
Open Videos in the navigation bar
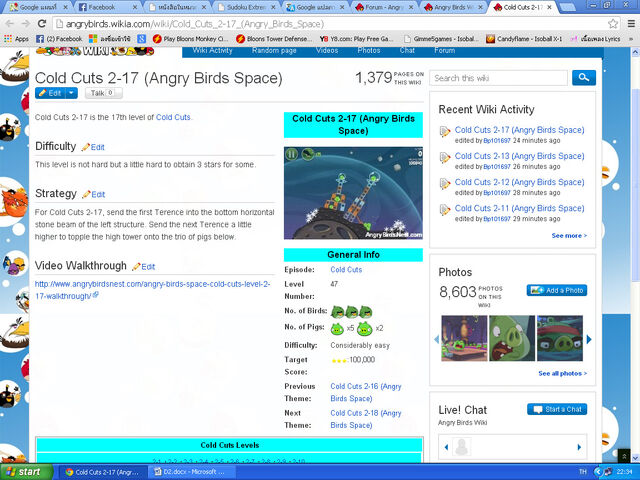coord(327,51)
